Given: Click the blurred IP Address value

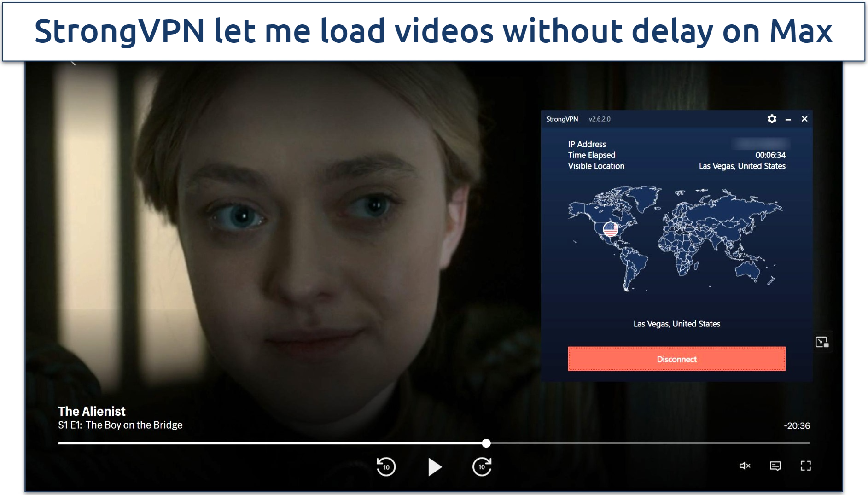Looking at the screenshot, I should click(x=761, y=144).
